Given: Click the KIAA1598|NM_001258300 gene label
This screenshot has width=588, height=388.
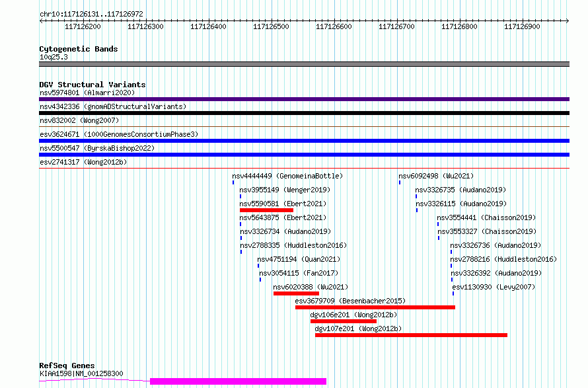Looking at the screenshot, I should click(81, 373).
